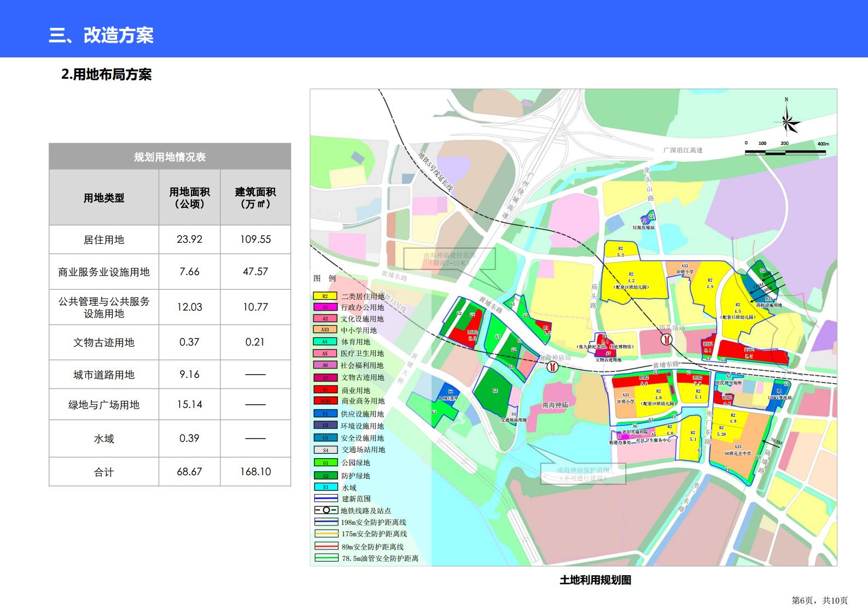The width and height of the screenshot is (868, 614).
Task: Select the red B1 商业用地 legend swatch
Action: tap(325, 390)
